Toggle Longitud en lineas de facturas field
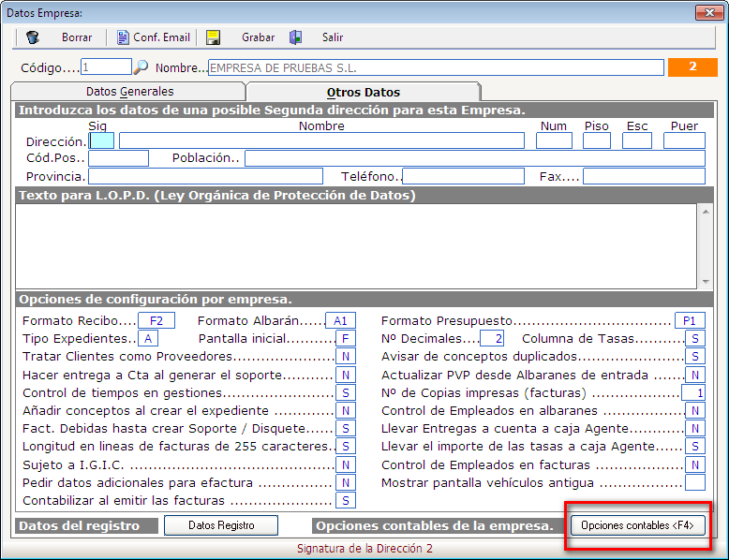Image resolution: width=729 pixels, height=560 pixels. coord(346,446)
